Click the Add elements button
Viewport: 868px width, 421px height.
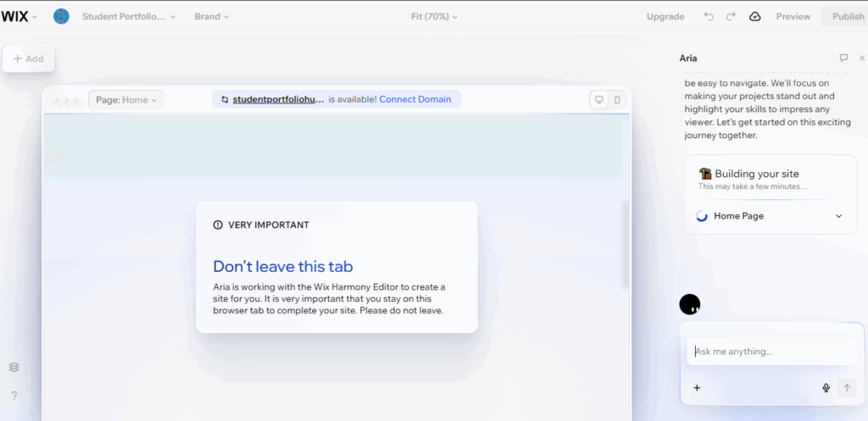point(28,58)
